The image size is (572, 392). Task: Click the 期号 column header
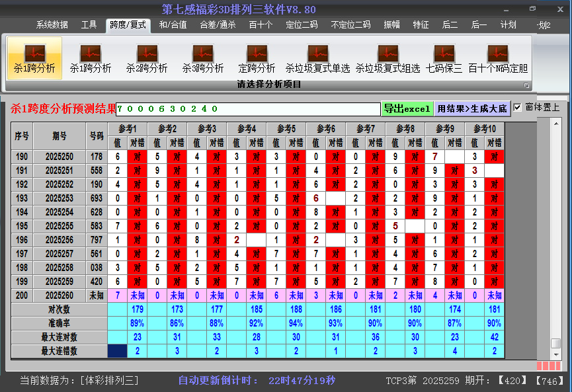60,136
